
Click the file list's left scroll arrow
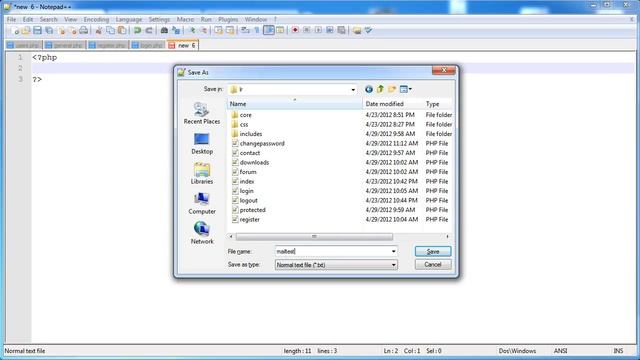click(x=231, y=237)
